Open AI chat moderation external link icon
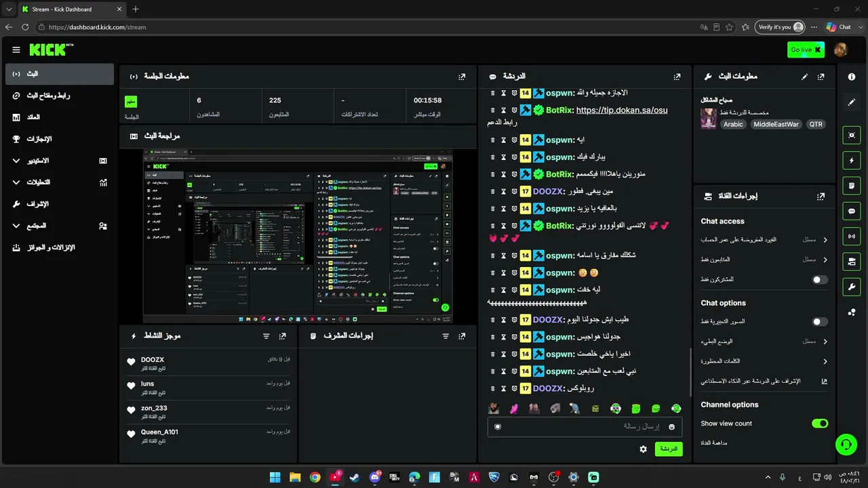This screenshot has width=868, height=488. (825, 382)
